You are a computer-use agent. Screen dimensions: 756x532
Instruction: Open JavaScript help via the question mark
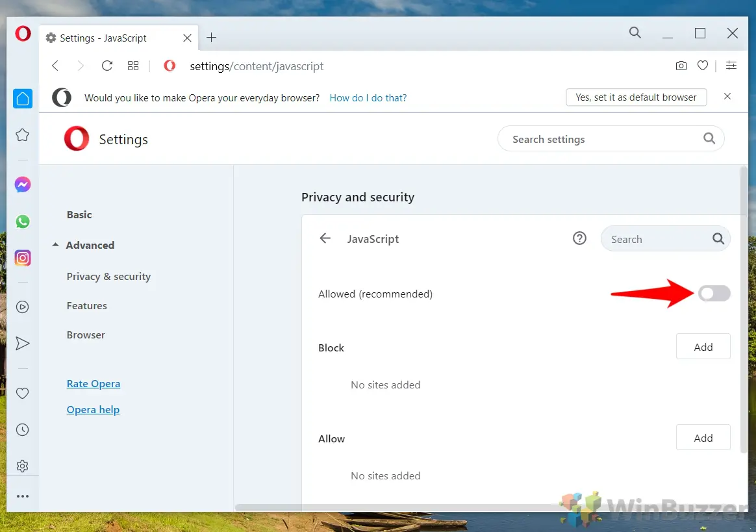[x=579, y=238]
